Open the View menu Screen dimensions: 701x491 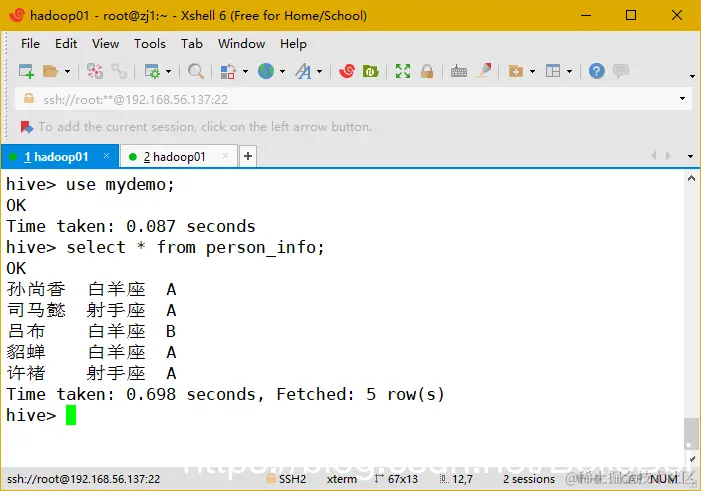click(106, 44)
